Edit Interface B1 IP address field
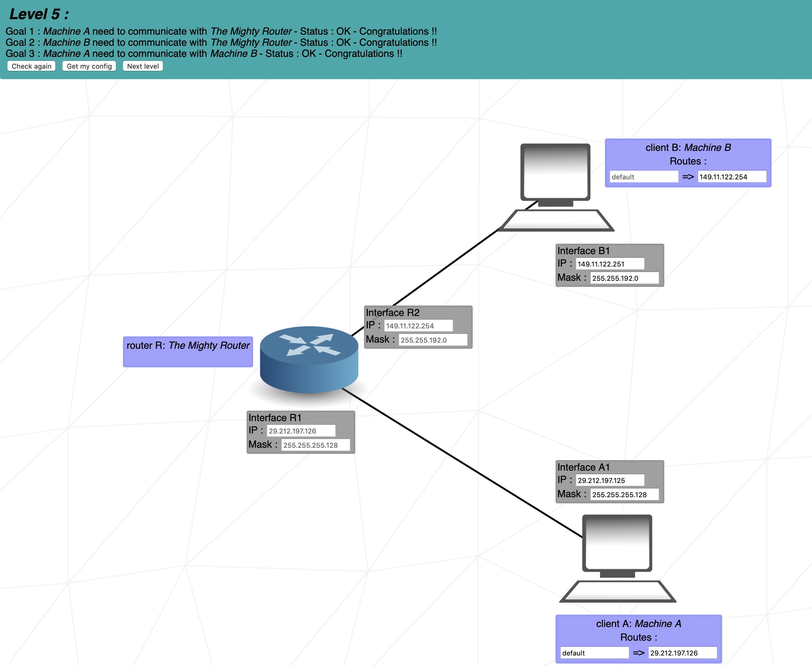This screenshot has width=812, height=666. 610,264
